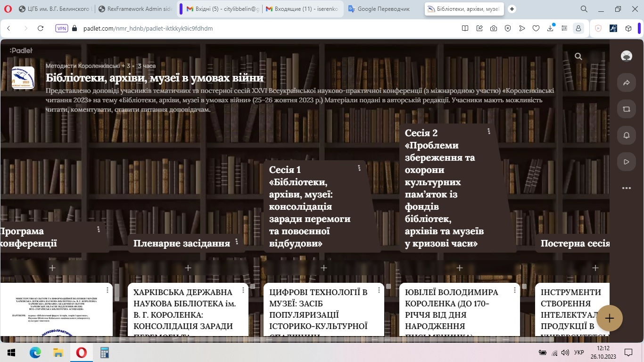Switch to the Google Переводчик tab
The image size is (644, 362).
tap(383, 9)
